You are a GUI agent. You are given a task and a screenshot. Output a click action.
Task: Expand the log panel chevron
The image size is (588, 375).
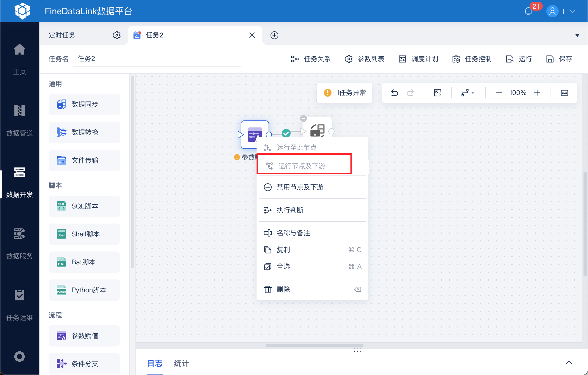pos(569,362)
